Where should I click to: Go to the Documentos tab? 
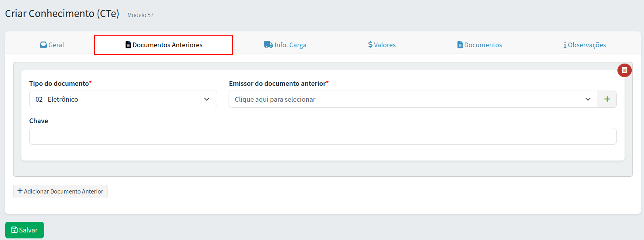click(x=483, y=45)
